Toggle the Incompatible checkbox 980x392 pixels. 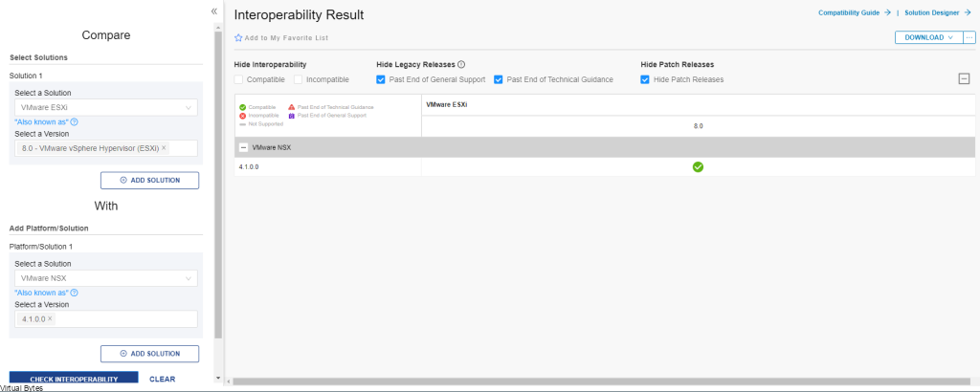pyautogui.click(x=299, y=79)
